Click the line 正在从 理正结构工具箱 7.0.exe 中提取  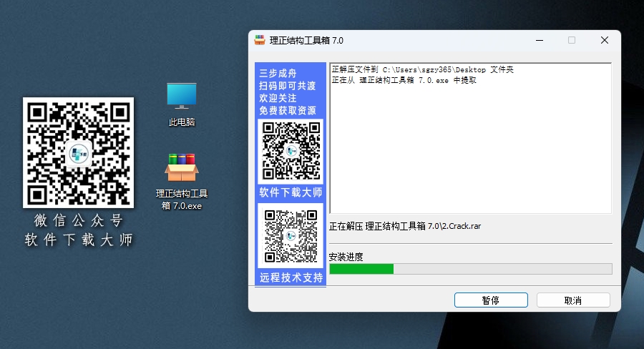(x=404, y=80)
